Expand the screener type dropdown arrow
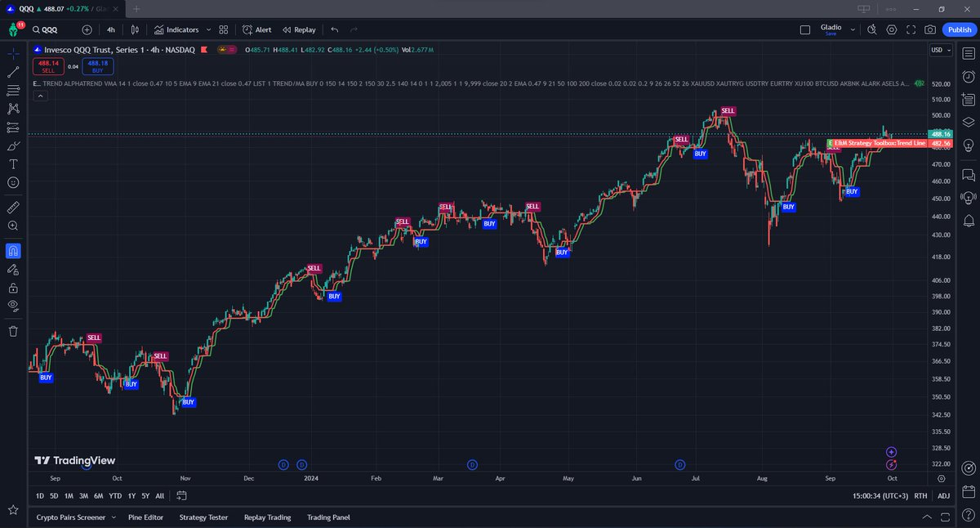The image size is (980, 528). (x=113, y=517)
